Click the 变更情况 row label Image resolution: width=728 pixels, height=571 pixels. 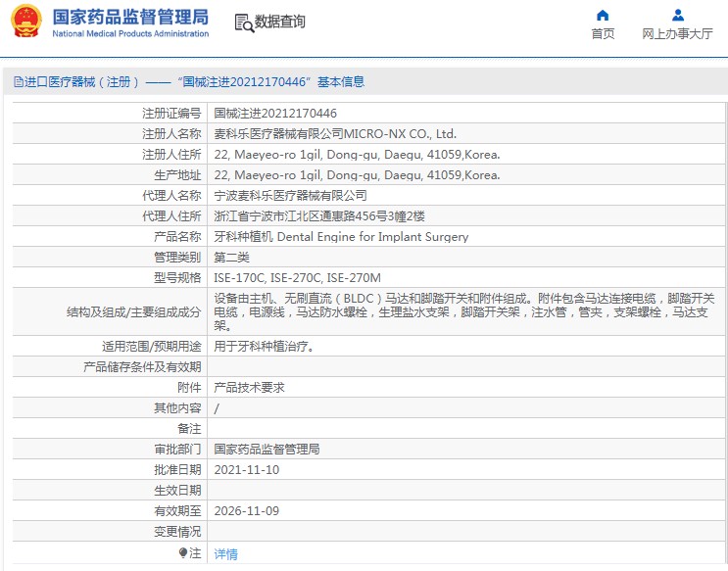[177, 532]
